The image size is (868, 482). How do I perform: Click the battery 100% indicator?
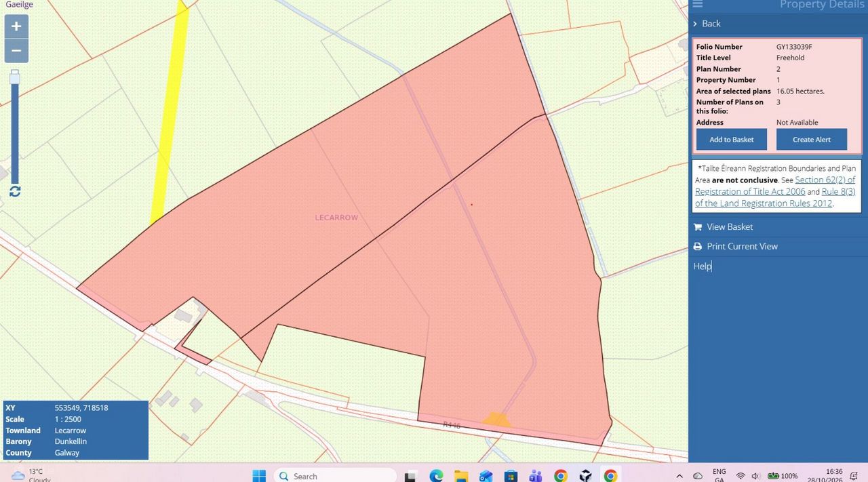pyautogui.click(x=783, y=476)
